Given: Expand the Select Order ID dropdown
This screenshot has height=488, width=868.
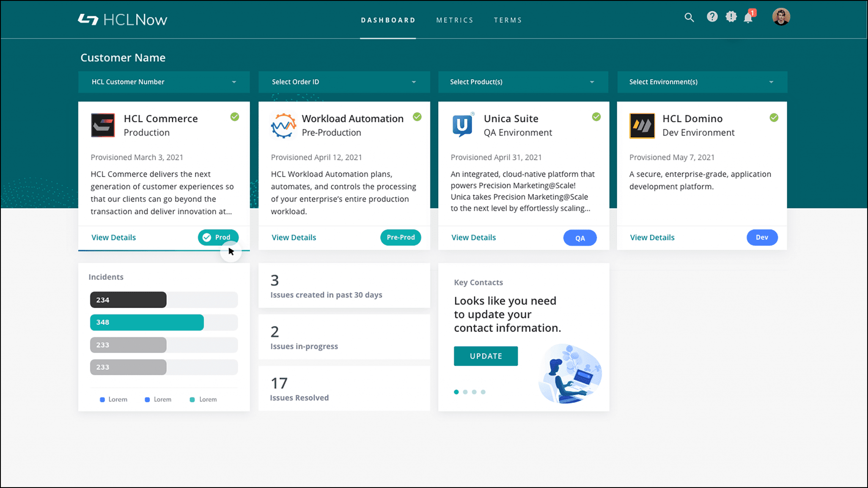Looking at the screenshot, I should point(344,82).
